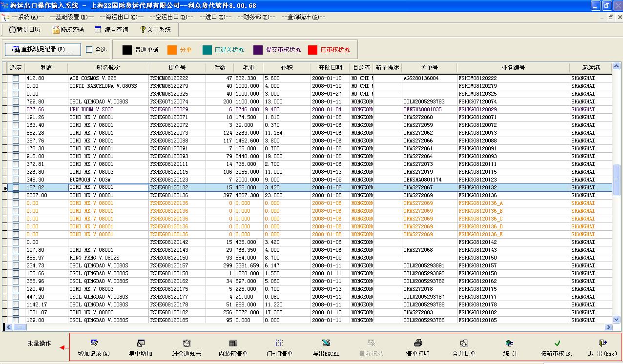
Task: Click the 提单号 column header
Action: pos(176,68)
